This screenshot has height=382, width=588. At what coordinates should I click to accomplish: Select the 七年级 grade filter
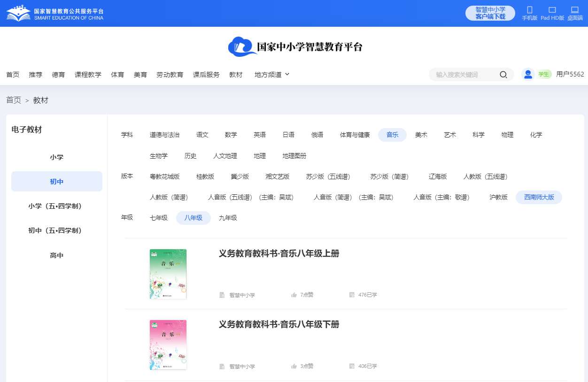pyautogui.click(x=159, y=218)
